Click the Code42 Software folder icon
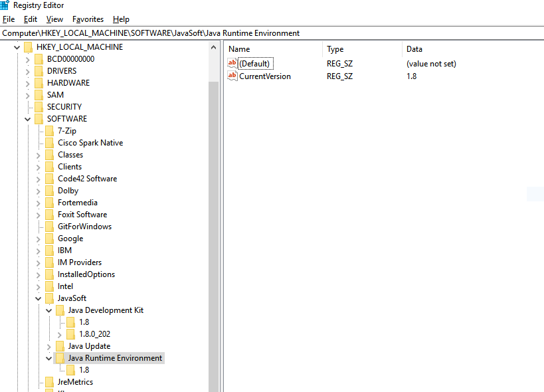 point(50,179)
